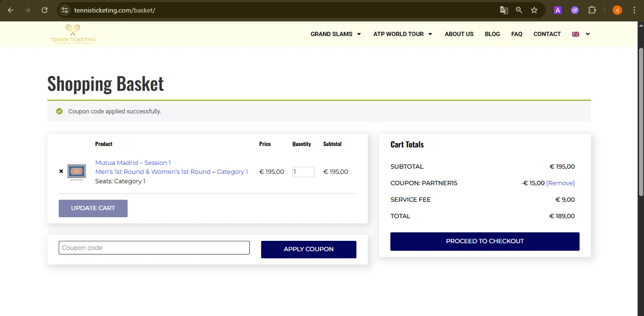Expand the language selector chevron
The width and height of the screenshot is (644, 316).
coord(588,34)
